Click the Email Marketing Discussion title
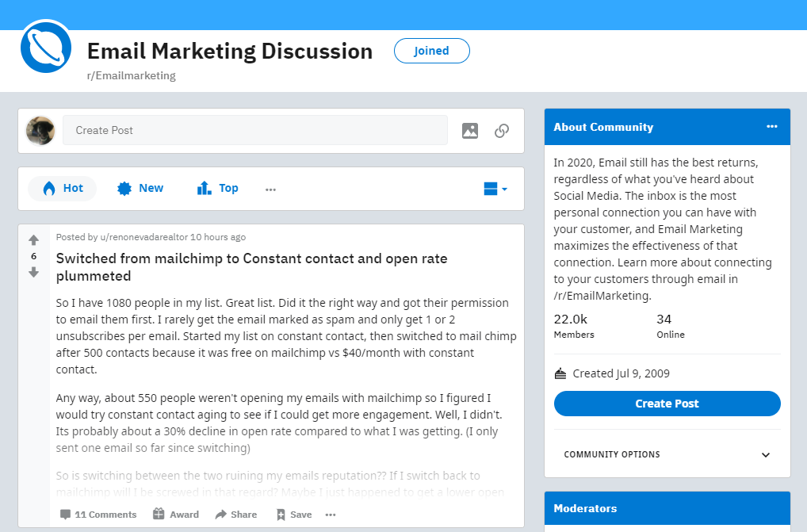The width and height of the screenshot is (807, 532). coord(230,52)
